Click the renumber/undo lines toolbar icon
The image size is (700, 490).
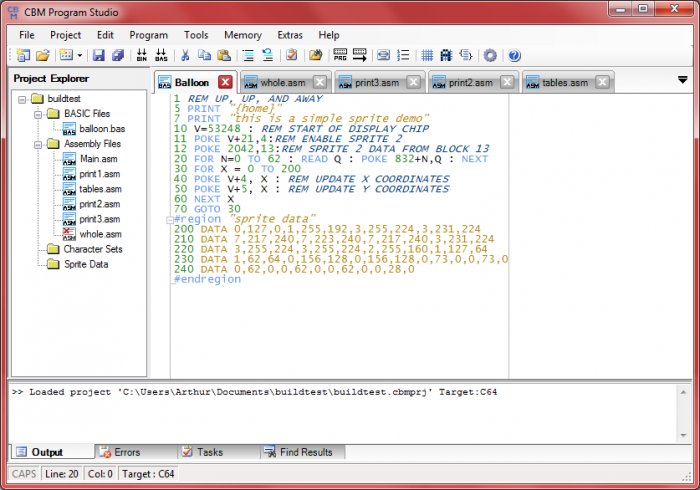coord(267,55)
